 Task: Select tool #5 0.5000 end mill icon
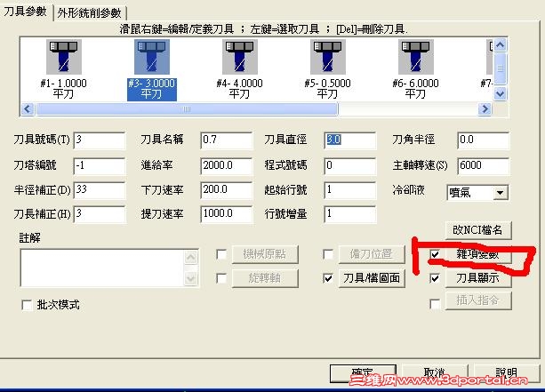pyautogui.click(x=328, y=56)
